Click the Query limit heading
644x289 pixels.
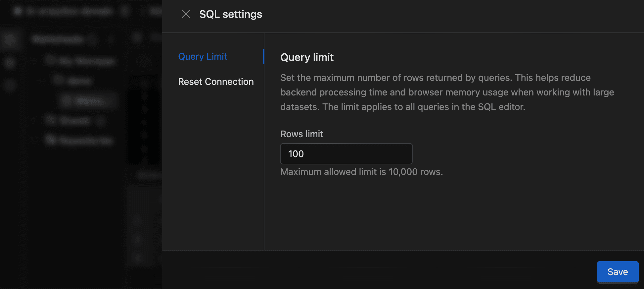pos(307,57)
